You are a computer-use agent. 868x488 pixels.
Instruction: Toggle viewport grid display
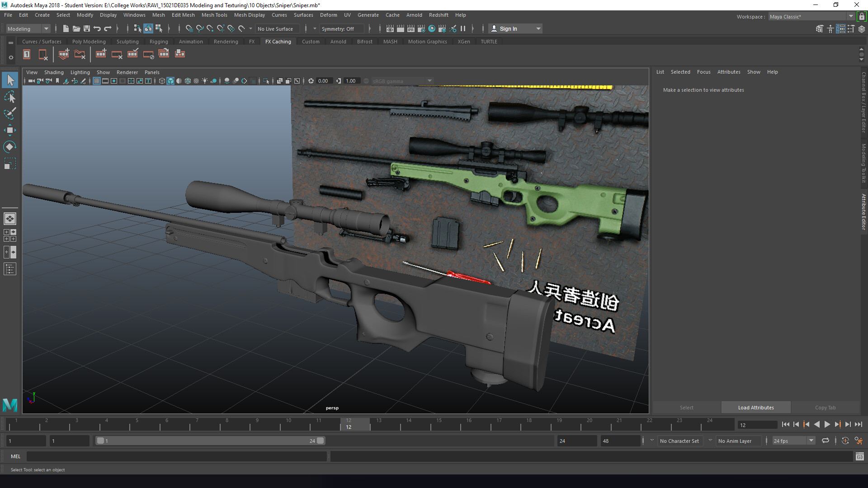[x=97, y=81]
